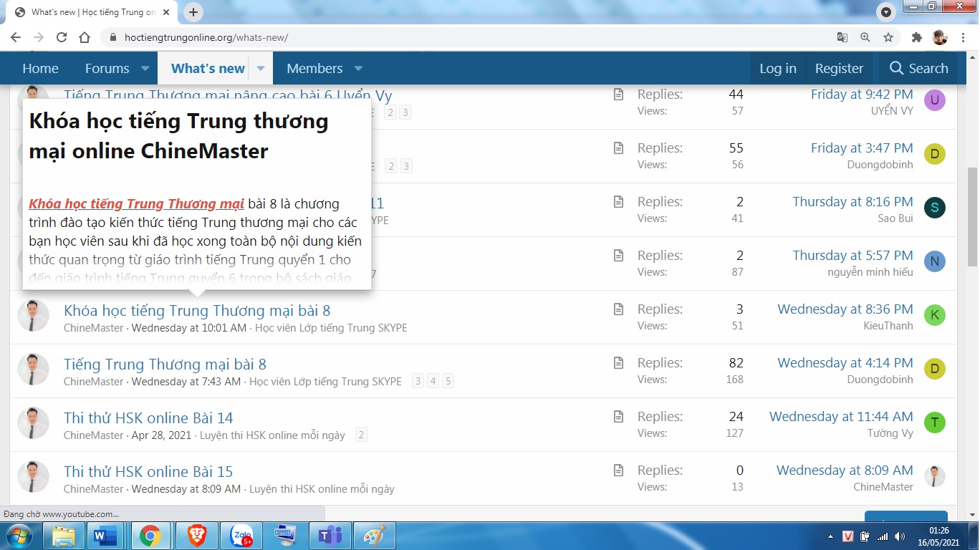Image resolution: width=980 pixels, height=550 pixels.
Task: Open the Chrome extensions puzzle icon
Action: pyautogui.click(x=916, y=37)
